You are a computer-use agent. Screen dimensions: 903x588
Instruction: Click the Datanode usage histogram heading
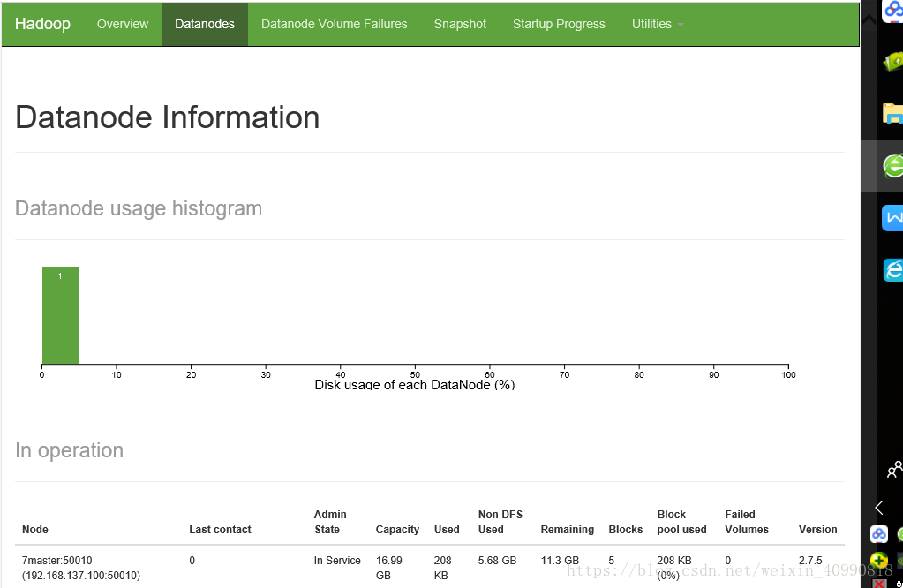pos(139,208)
